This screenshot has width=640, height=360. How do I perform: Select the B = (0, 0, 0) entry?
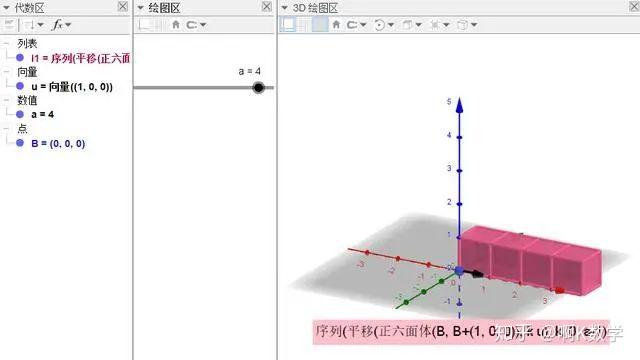point(58,144)
